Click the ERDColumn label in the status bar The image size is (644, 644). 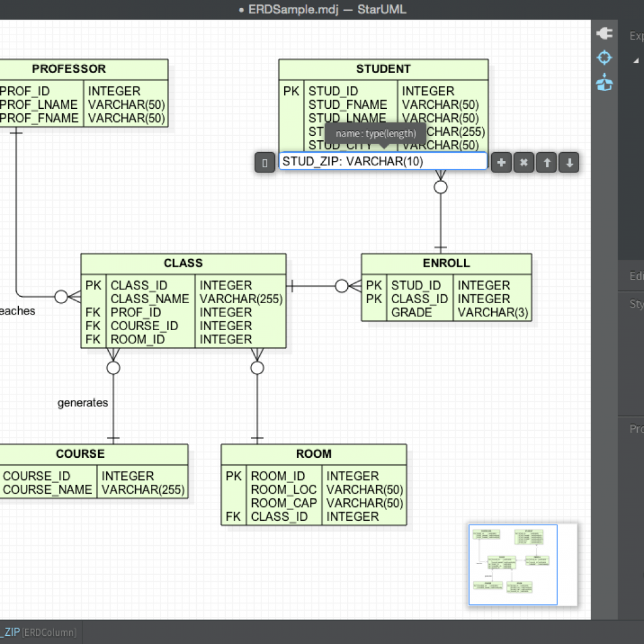pyautogui.click(x=49, y=632)
